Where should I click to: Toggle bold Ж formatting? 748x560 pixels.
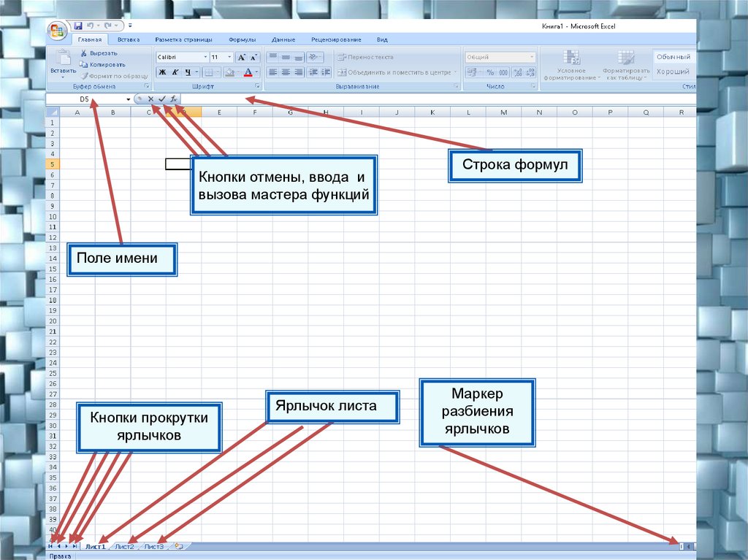tap(163, 72)
